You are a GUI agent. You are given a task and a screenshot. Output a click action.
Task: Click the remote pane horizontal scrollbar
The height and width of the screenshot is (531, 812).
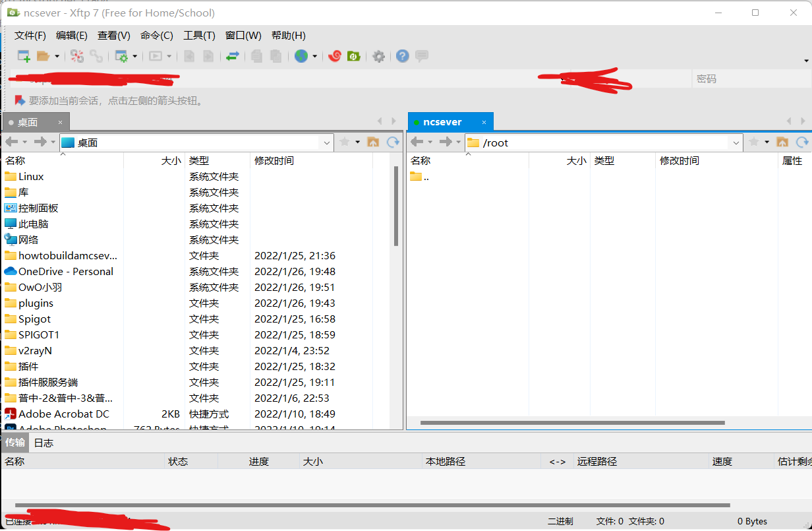[572, 423]
